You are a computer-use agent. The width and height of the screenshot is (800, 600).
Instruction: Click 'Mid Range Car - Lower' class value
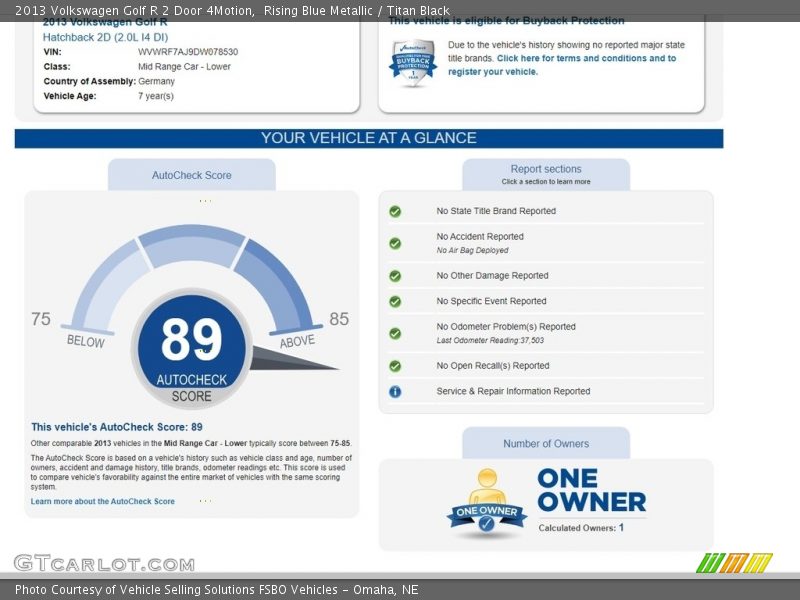[x=184, y=67]
